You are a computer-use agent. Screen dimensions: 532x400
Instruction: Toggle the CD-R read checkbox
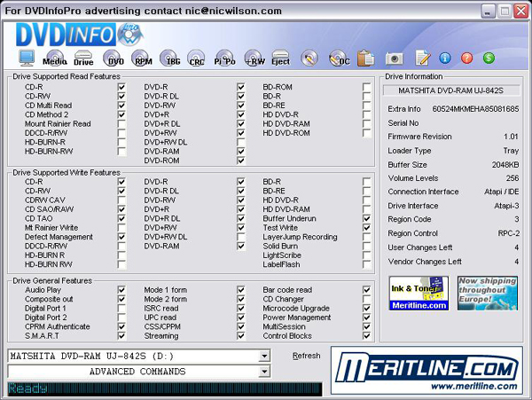click(x=121, y=87)
